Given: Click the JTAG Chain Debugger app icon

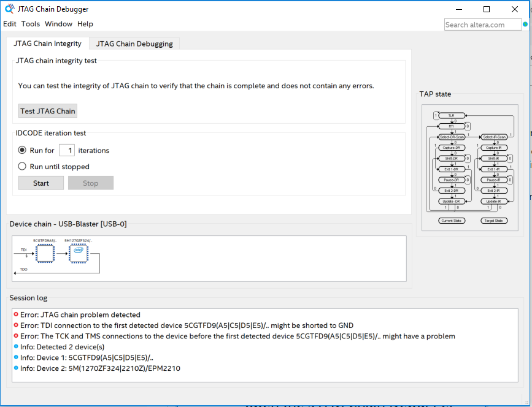Looking at the screenshot, I should click(x=9, y=9).
